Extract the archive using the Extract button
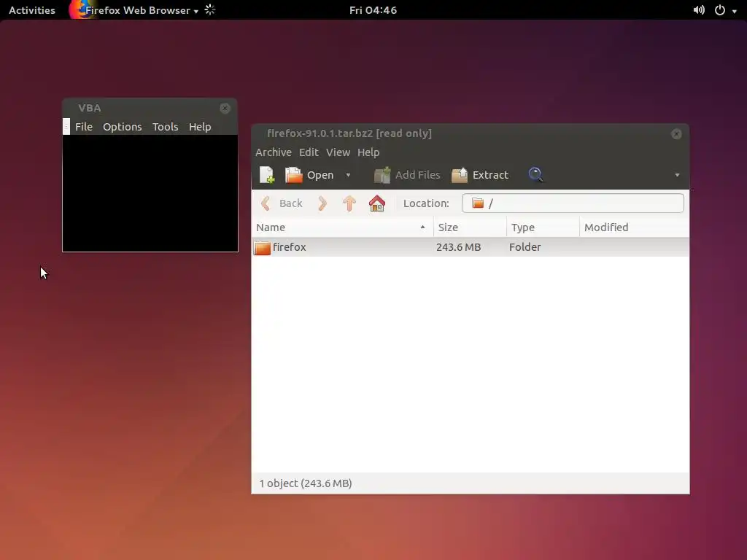Viewport: 747px width, 560px height. point(480,175)
